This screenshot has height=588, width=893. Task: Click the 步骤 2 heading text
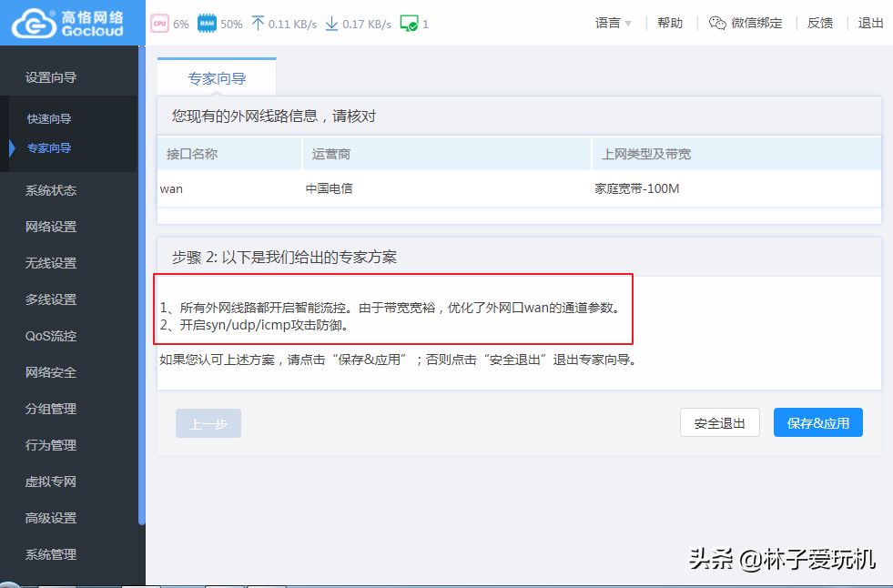coord(284,258)
